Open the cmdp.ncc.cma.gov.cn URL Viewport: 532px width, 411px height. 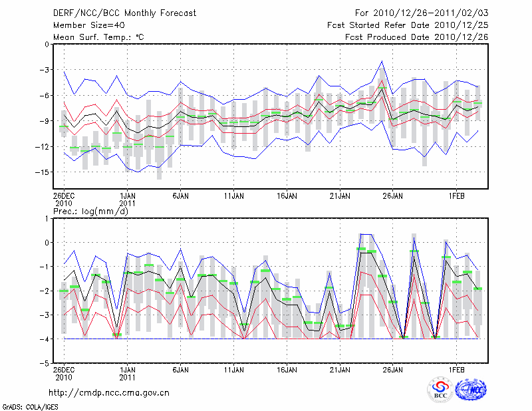109,392
